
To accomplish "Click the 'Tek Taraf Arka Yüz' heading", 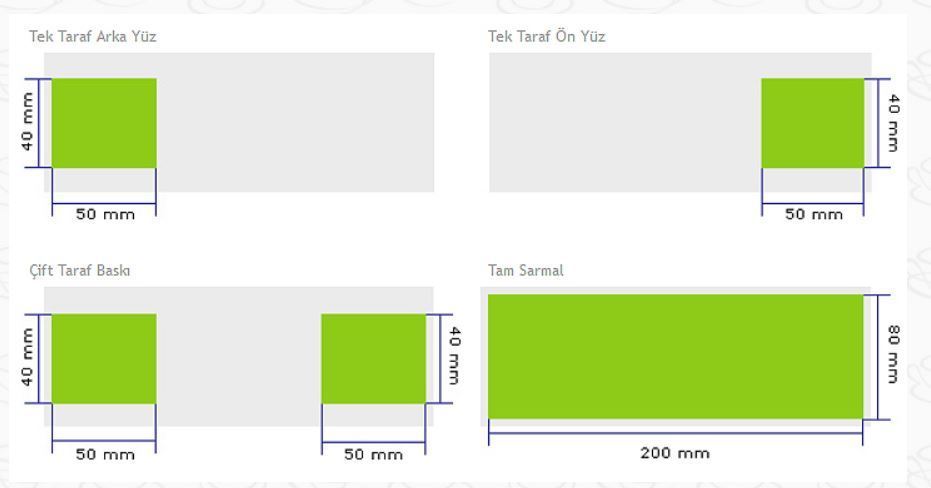I will tap(93, 37).
